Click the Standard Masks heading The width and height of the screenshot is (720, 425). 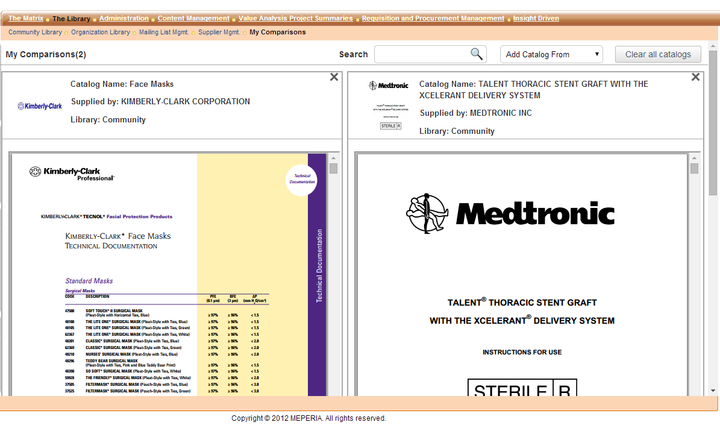[x=89, y=280]
